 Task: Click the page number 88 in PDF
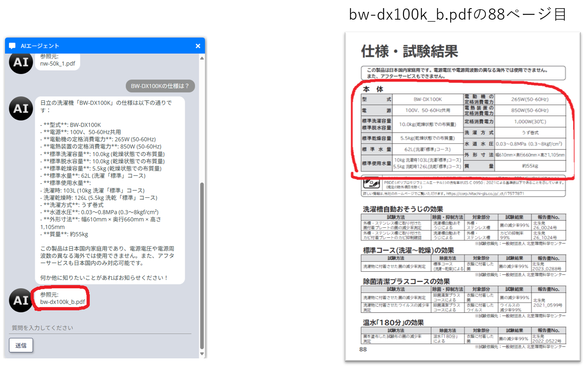pyautogui.click(x=363, y=349)
